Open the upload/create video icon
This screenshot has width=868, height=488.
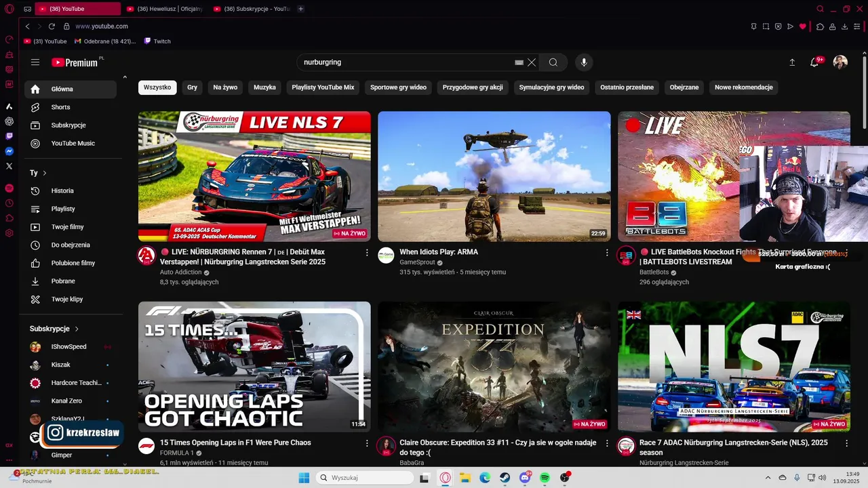[792, 62]
